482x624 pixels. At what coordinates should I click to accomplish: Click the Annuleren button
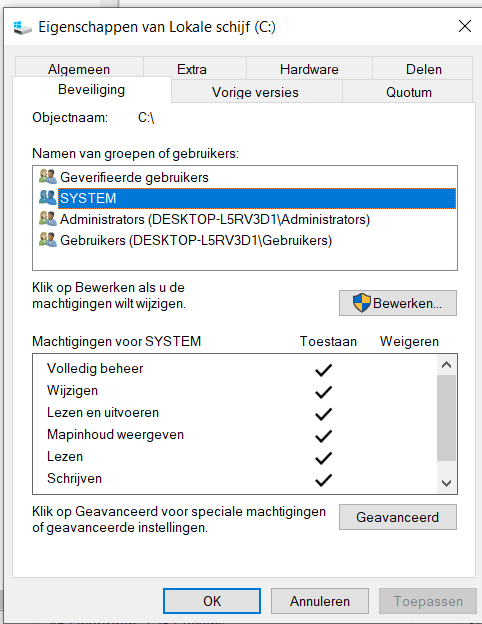click(320, 601)
